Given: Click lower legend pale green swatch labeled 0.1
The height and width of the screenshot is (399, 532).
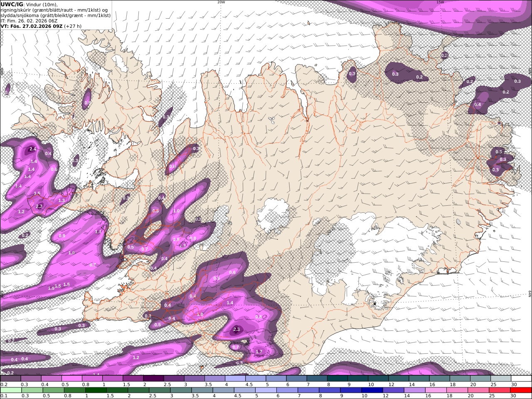Looking at the screenshot, I should click(x=11, y=390).
